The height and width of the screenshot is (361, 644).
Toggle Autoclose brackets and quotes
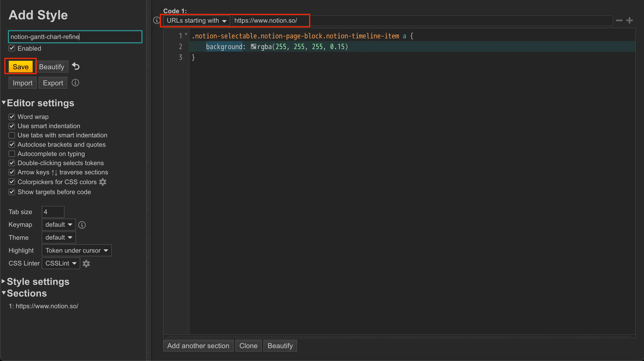12,144
